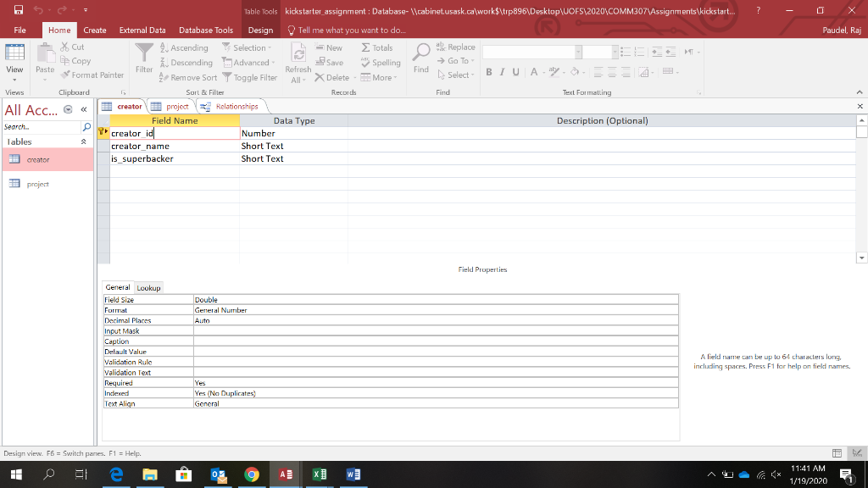Toggle bold formatting
This screenshot has width=868, height=488.
click(489, 73)
